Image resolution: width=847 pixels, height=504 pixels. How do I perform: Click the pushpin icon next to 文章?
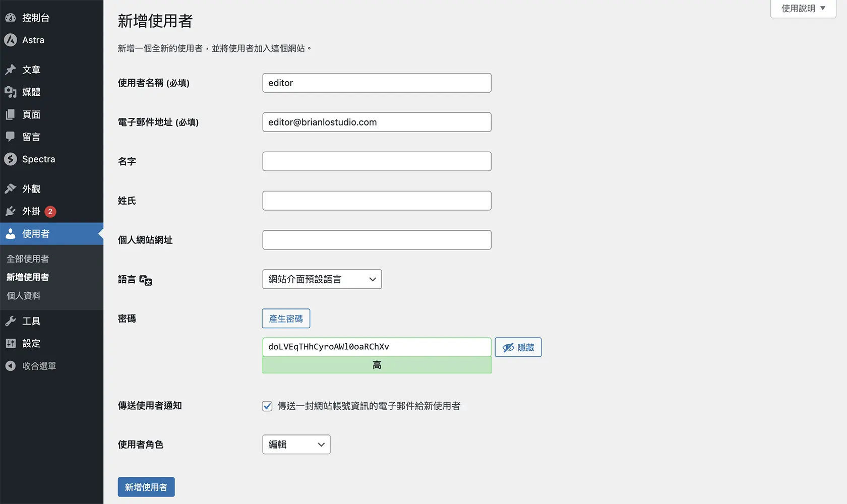(11, 70)
